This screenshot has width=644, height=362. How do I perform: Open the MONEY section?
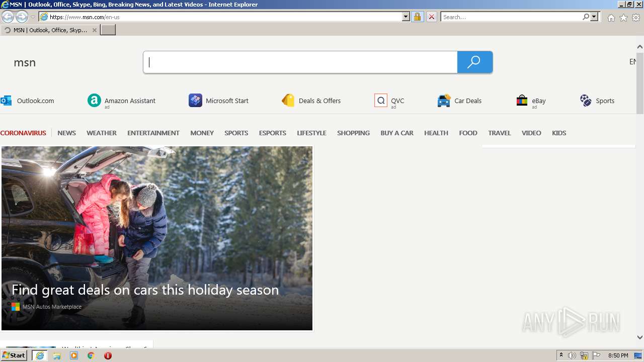(x=202, y=133)
